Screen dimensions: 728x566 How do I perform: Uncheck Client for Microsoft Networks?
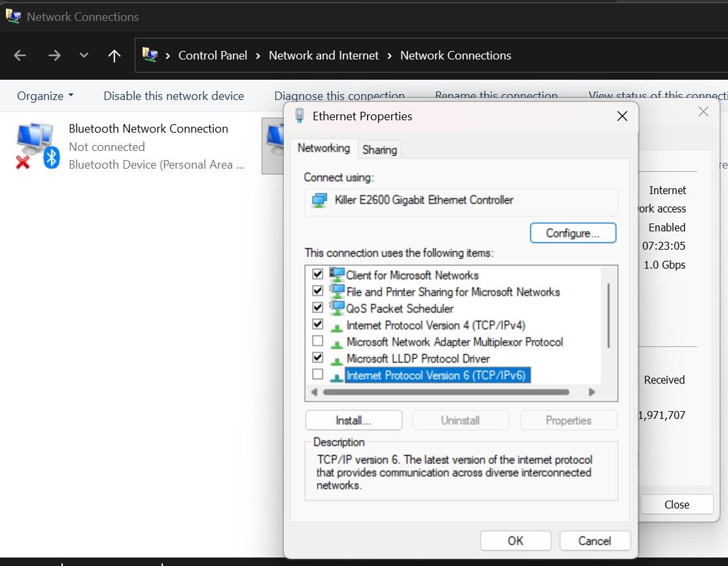click(318, 275)
